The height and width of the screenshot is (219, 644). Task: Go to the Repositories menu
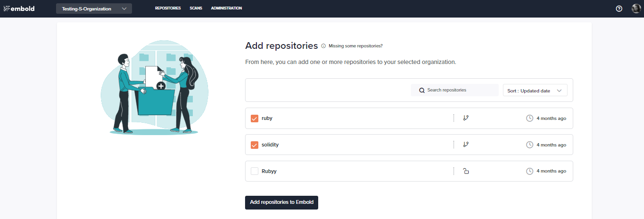click(x=168, y=8)
